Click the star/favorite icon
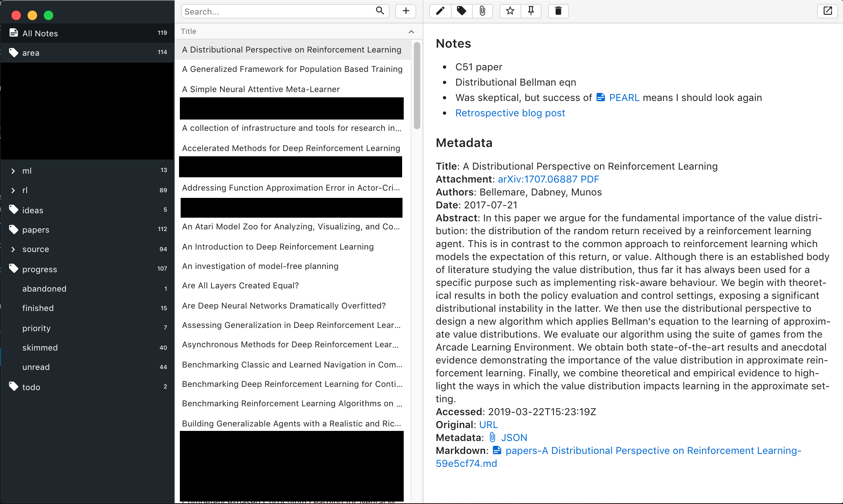 point(510,11)
